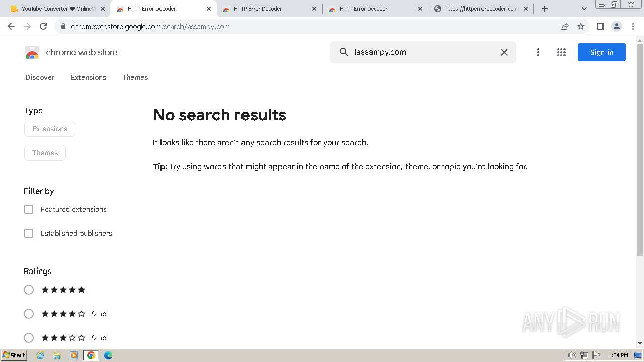Screen dimensions: 644x362
Task: Go forward in browser history
Action: tap(27, 26)
